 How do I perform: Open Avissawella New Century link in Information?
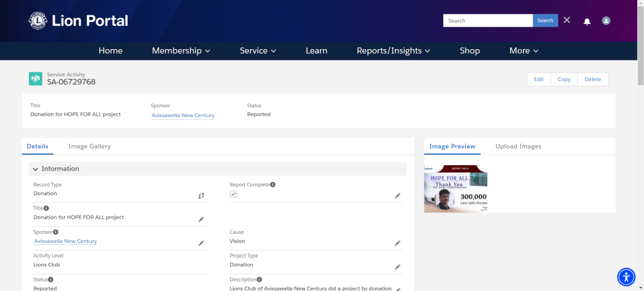click(x=65, y=241)
